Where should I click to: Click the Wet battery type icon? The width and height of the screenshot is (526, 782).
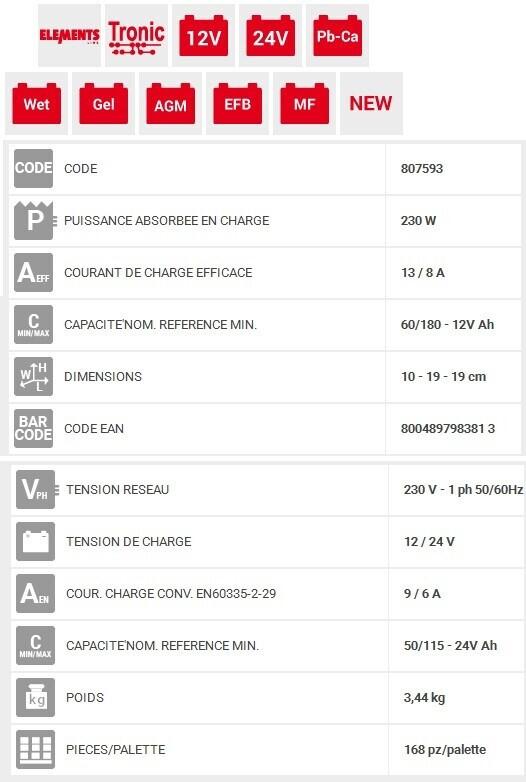[36, 103]
